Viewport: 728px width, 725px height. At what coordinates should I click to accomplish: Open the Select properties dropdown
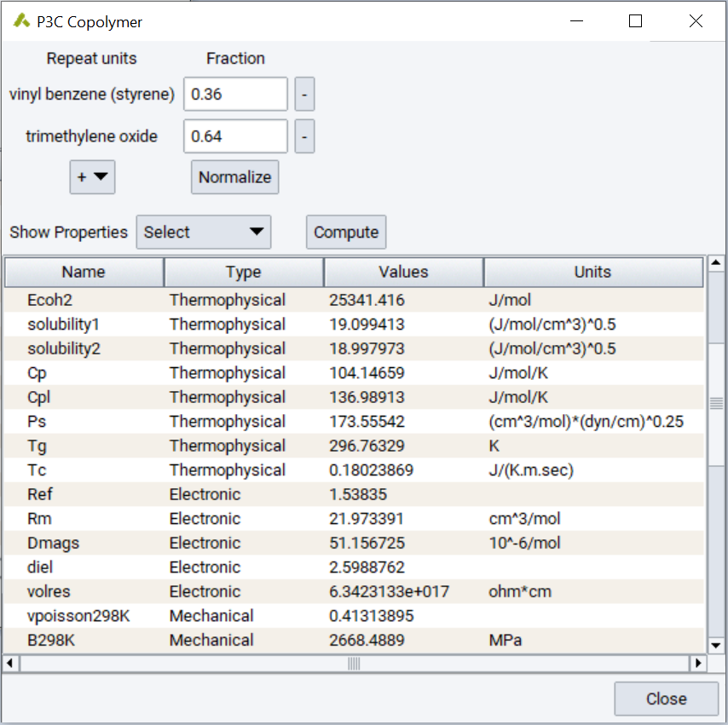[x=203, y=232]
